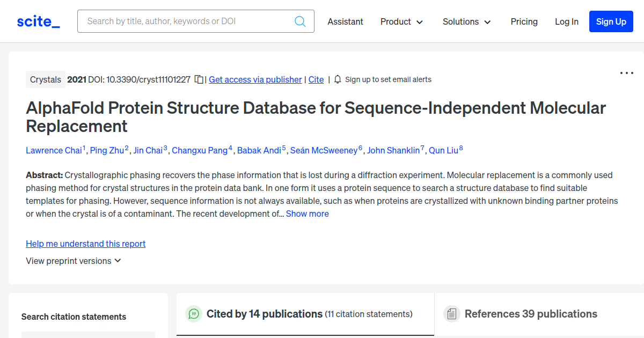Open Get access via publisher link
Screen dimensions: 644x338
[x=255, y=79]
